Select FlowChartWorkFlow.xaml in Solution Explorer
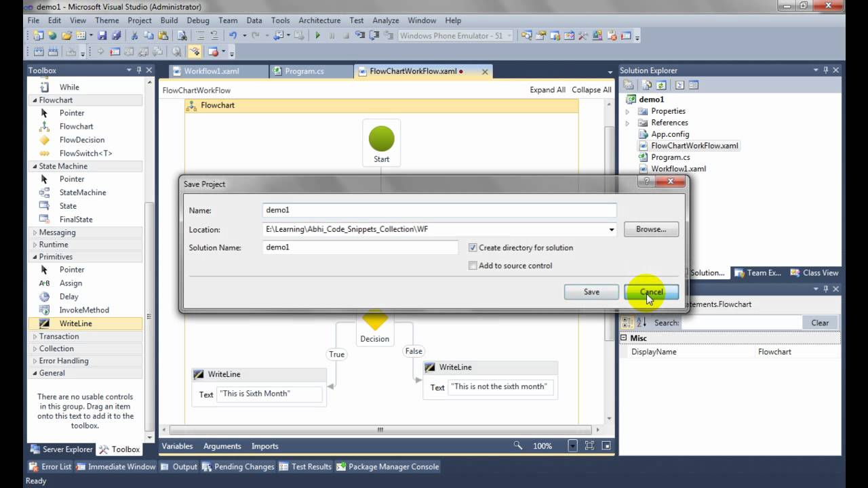868x488 pixels. tap(694, 146)
